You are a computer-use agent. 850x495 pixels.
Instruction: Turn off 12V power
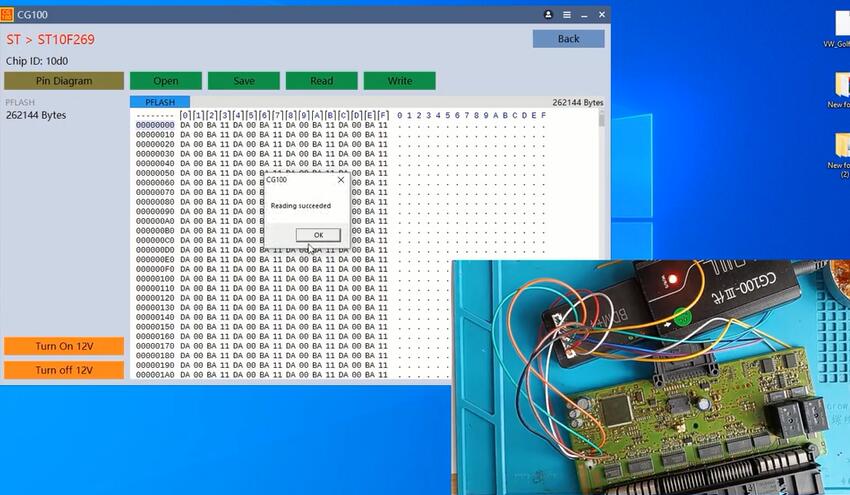point(64,370)
